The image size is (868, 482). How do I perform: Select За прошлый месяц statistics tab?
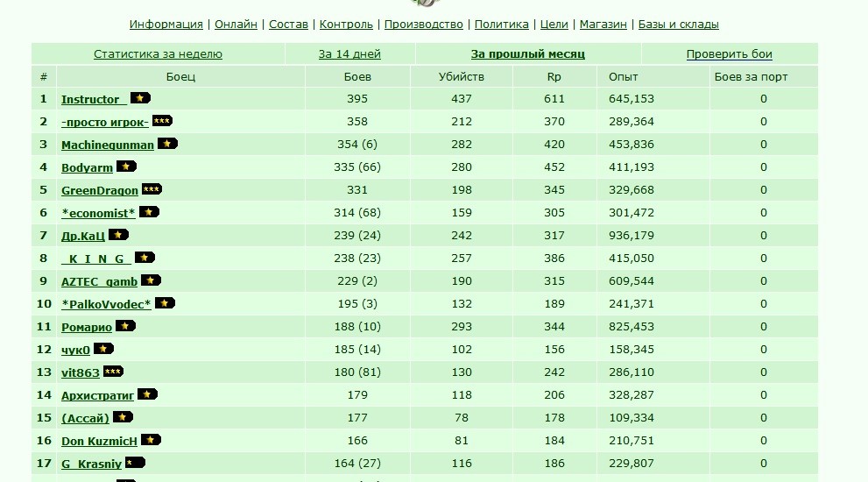527,54
